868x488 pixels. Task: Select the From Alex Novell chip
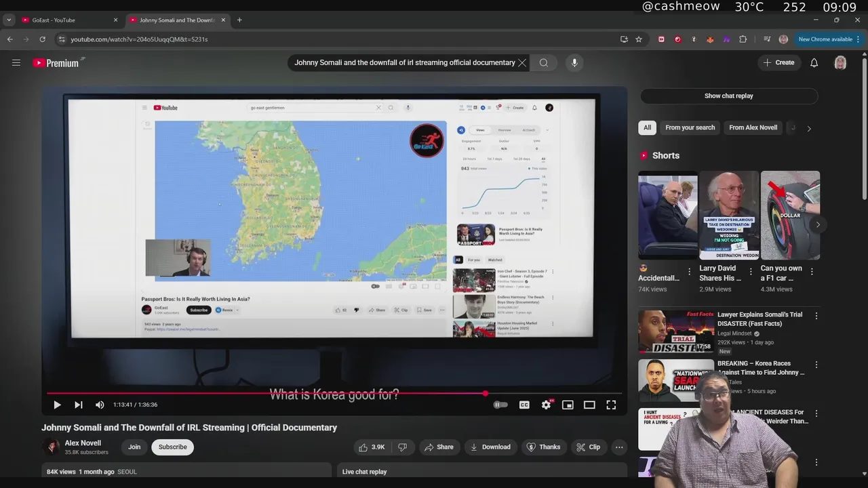click(753, 127)
